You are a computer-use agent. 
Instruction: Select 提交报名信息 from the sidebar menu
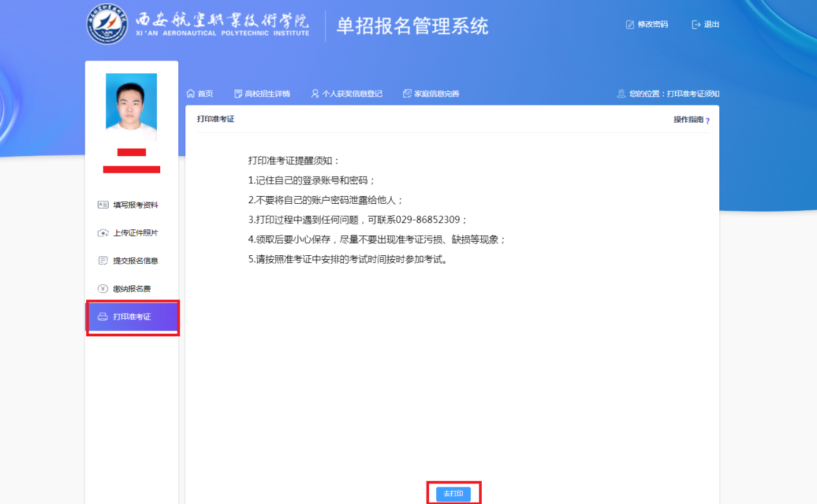pyautogui.click(x=135, y=260)
